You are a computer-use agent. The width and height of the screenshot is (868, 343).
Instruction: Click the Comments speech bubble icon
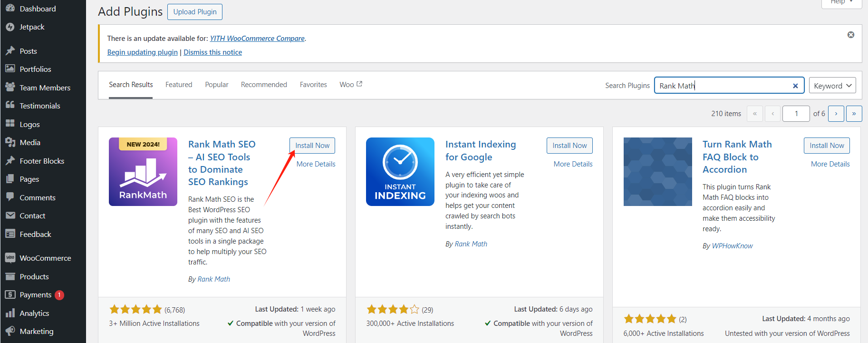[10, 197]
